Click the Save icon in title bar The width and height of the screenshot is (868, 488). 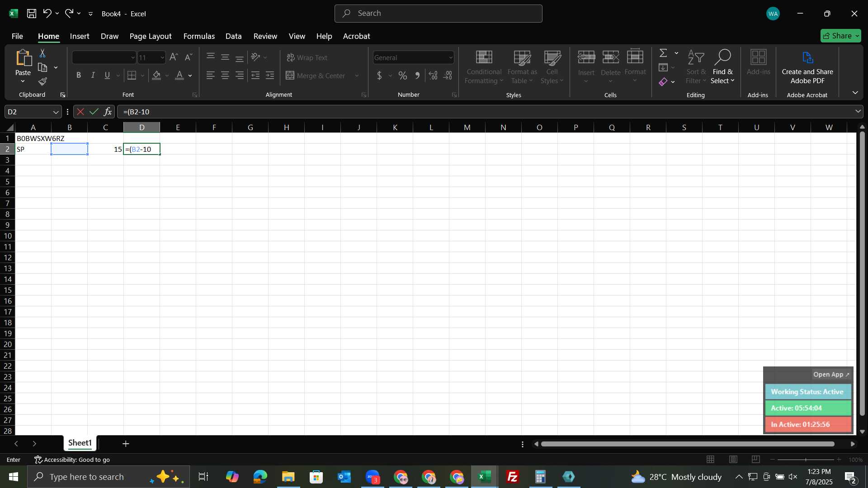tap(32, 14)
